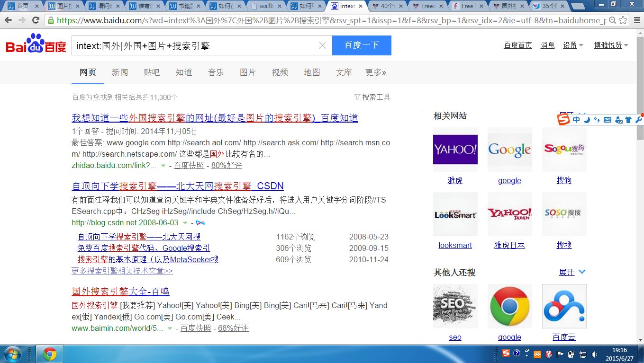Open the 博雅悦贤 user account dropdown
This screenshot has height=363, width=644.
[x=611, y=45]
